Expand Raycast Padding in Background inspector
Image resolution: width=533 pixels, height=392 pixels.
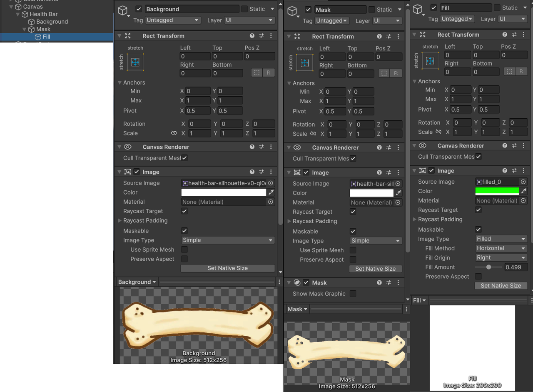pos(120,221)
